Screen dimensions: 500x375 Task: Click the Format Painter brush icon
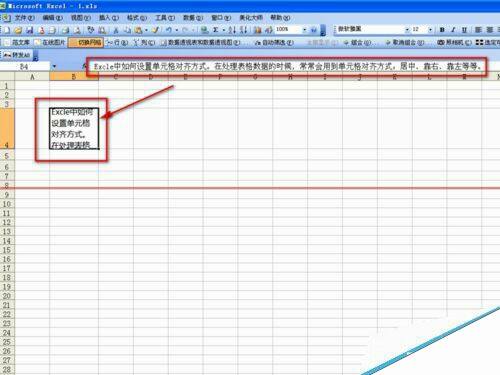155,30
